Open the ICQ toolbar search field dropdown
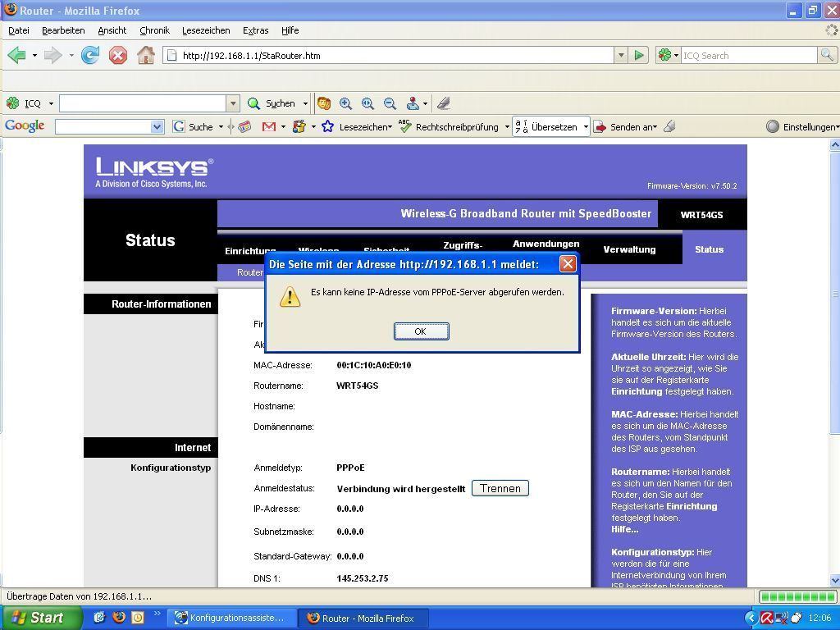 coord(233,103)
